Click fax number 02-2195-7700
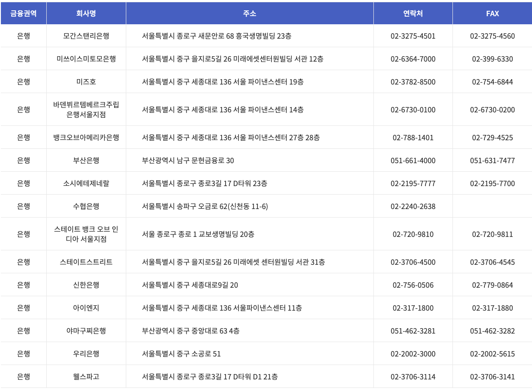Image resolution: width=532 pixels, height=392 pixels. pos(492,183)
